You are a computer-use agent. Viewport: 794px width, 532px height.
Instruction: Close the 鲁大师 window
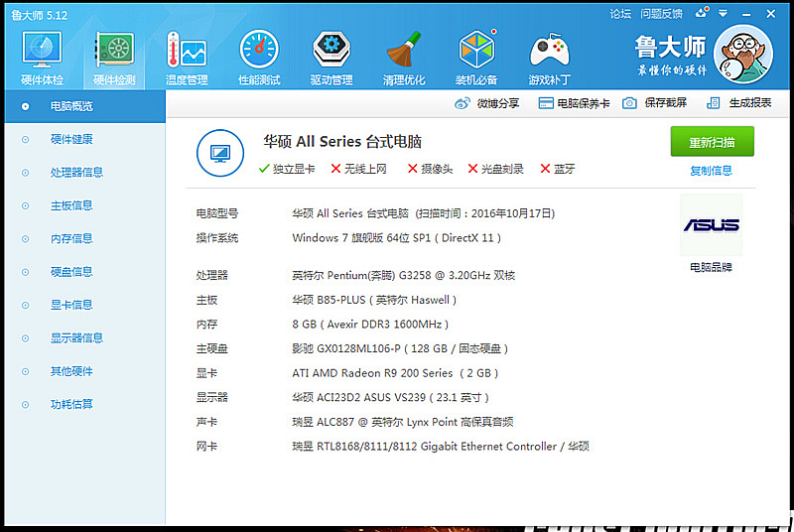point(771,14)
